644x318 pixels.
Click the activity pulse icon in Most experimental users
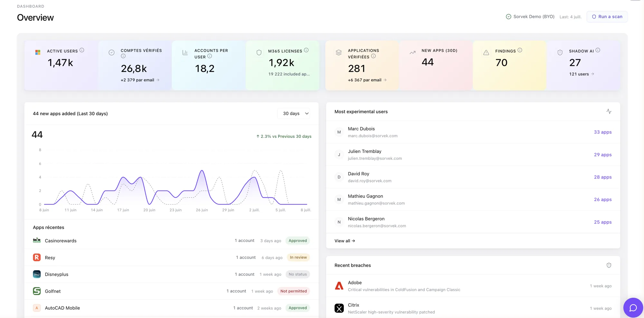(x=609, y=111)
